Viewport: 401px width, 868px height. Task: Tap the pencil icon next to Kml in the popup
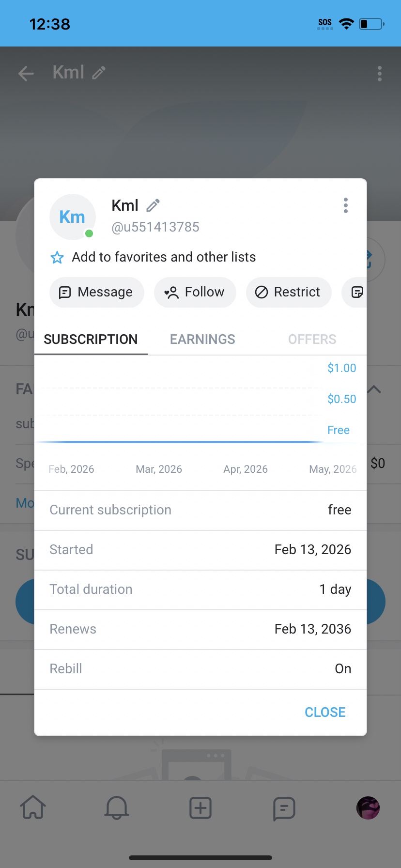pos(153,206)
